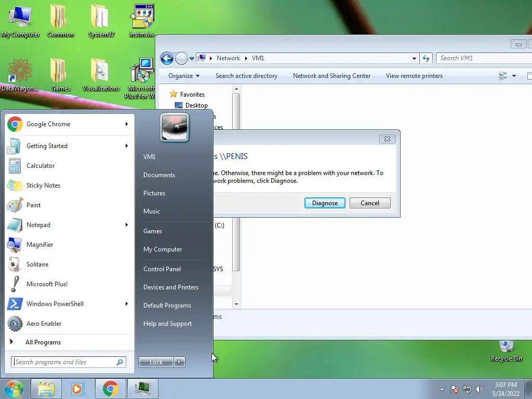This screenshot has height=399, width=532.
Task: Open the System32 folder on desktop
Action: coord(101,21)
